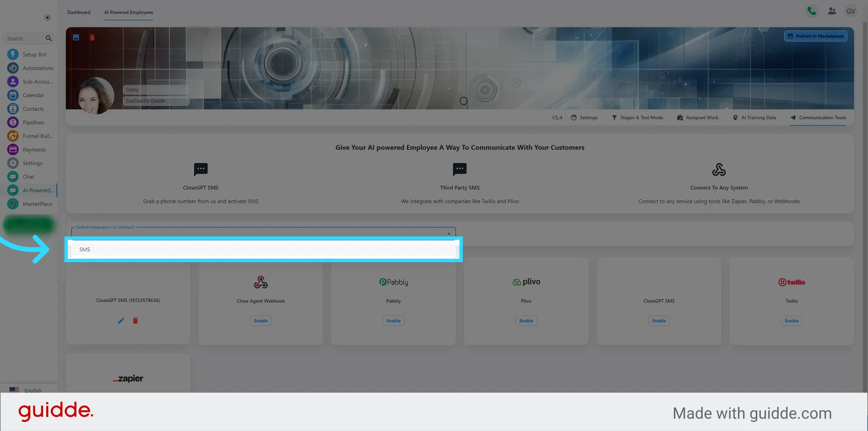Open the users icon in header
This screenshot has width=868, height=431.
[832, 11]
